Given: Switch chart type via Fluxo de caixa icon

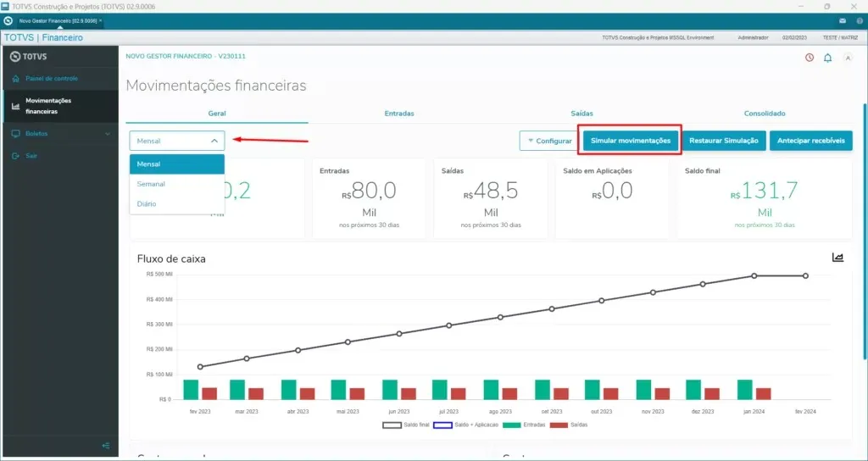Looking at the screenshot, I should [x=837, y=258].
